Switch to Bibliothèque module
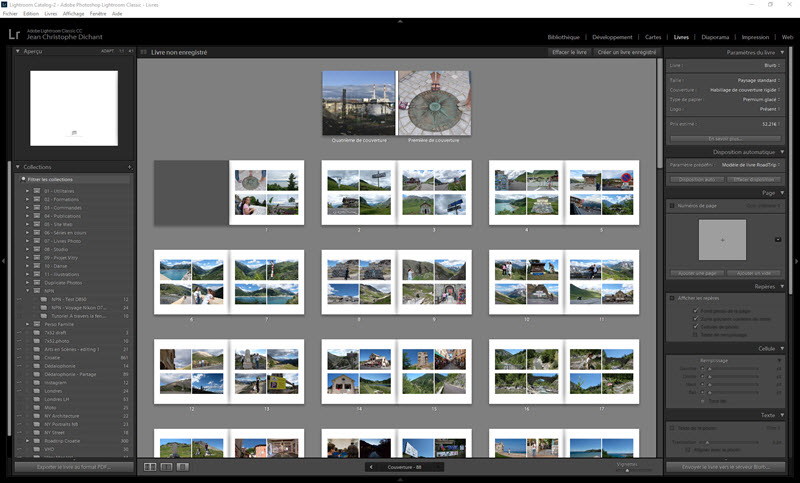This screenshot has height=483, width=800. click(563, 37)
